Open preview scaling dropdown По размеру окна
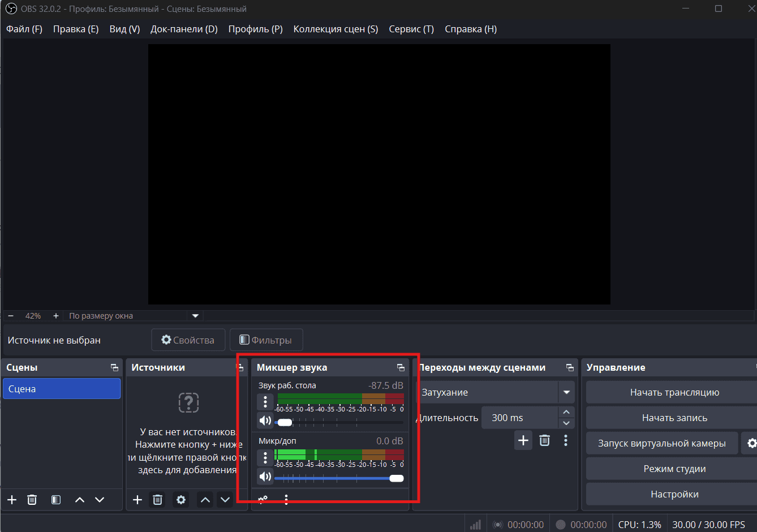The height and width of the screenshot is (532, 757). point(195,316)
